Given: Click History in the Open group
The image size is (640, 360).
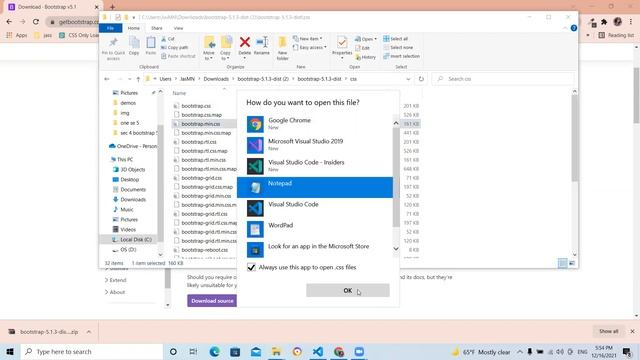Looking at the screenshot, I should pyautogui.click(x=366, y=57).
